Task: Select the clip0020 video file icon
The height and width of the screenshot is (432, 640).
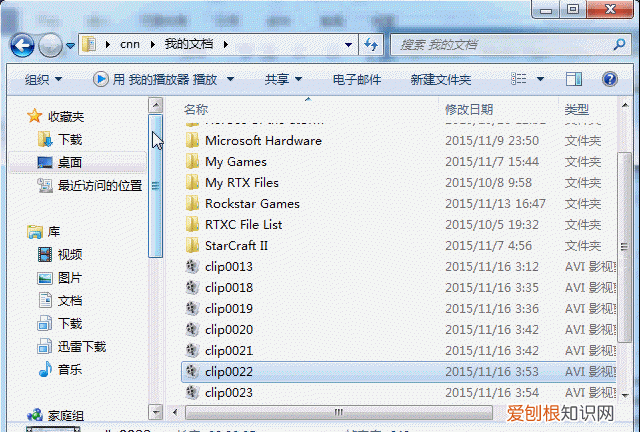Action: (x=192, y=330)
